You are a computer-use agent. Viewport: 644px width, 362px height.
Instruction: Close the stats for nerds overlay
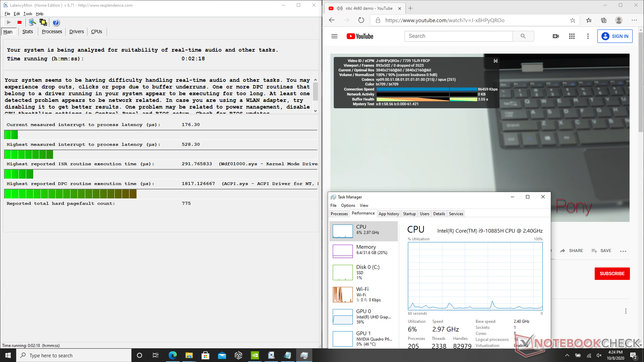tap(495, 61)
